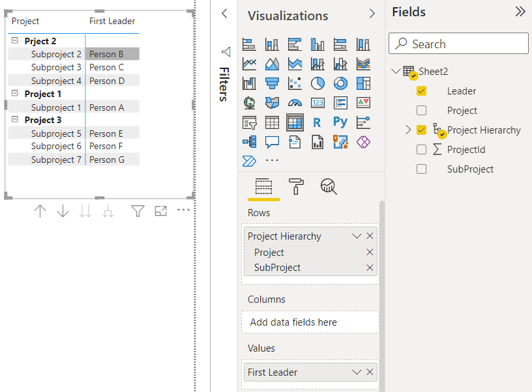The image size is (532, 392).
Task: Select the waterfall chart visual
Action: (249, 83)
